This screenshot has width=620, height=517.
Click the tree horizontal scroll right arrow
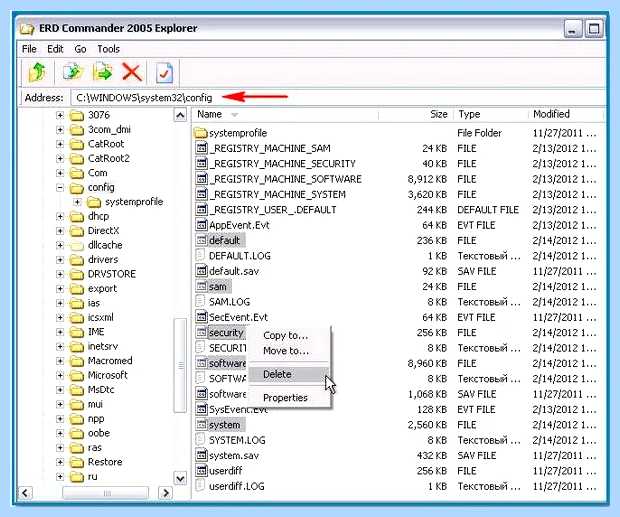[x=165, y=493]
